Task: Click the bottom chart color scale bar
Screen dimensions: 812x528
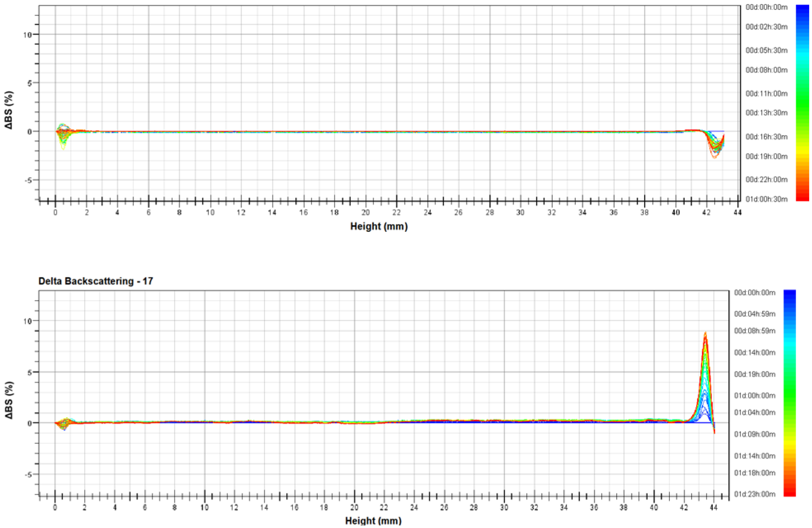Action: click(x=789, y=393)
